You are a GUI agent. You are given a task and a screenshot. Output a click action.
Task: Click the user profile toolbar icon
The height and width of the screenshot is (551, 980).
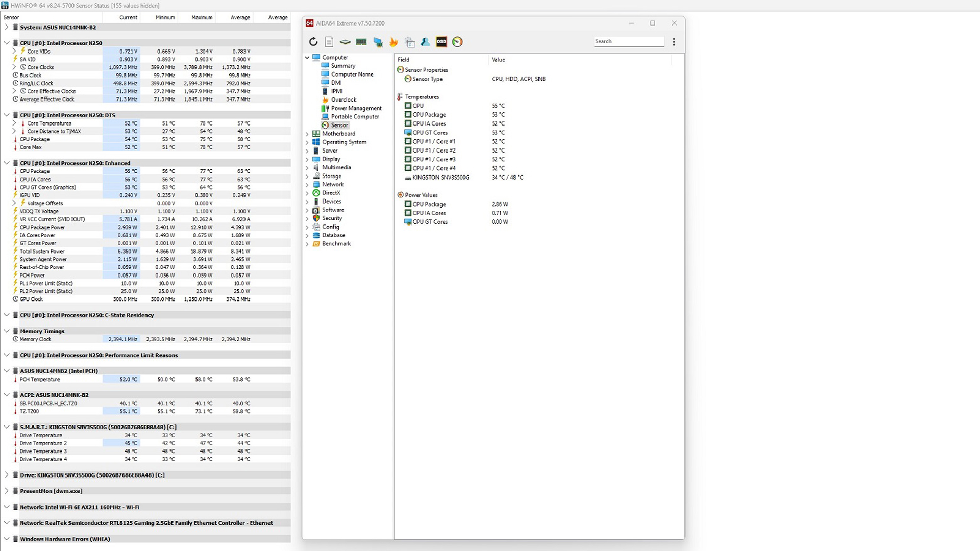[x=425, y=42]
